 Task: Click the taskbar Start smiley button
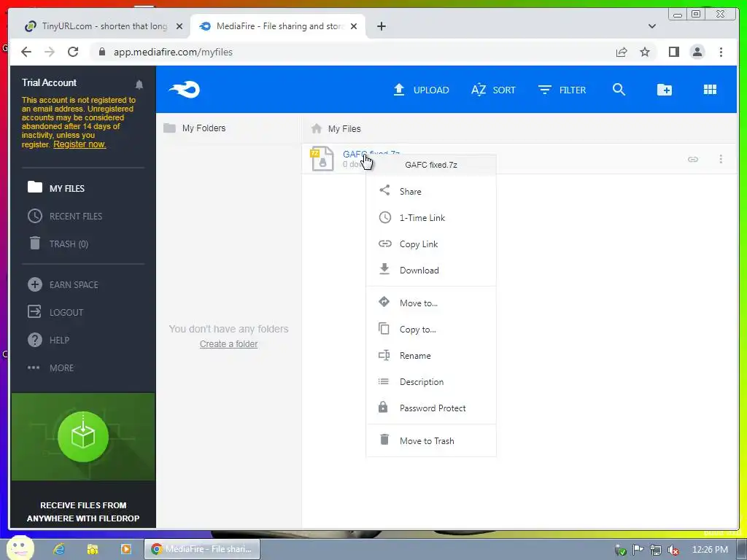pos(20,548)
